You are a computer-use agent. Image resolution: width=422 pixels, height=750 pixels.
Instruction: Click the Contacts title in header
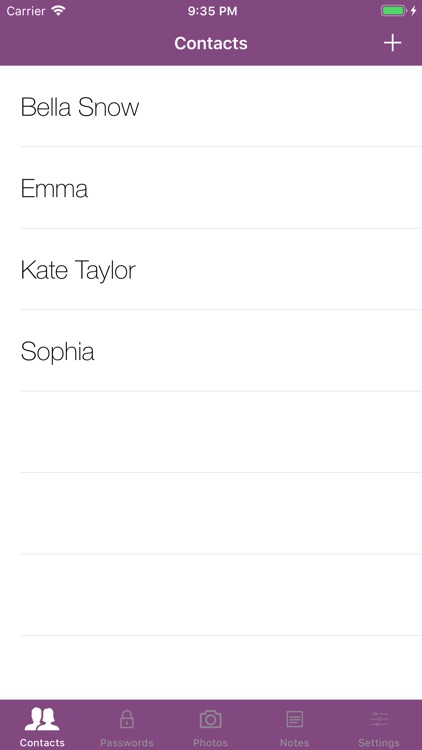pyautogui.click(x=211, y=43)
